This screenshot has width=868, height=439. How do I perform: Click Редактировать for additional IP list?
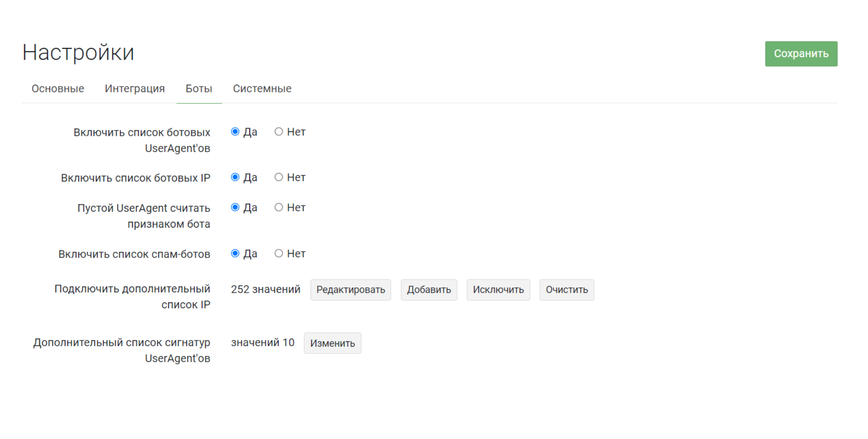pyautogui.click(x=350, y=290)
